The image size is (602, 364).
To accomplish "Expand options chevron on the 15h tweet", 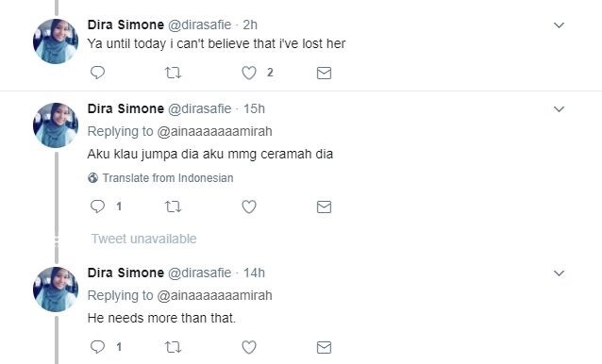I will pyautogui.click(x=559, y=109).
